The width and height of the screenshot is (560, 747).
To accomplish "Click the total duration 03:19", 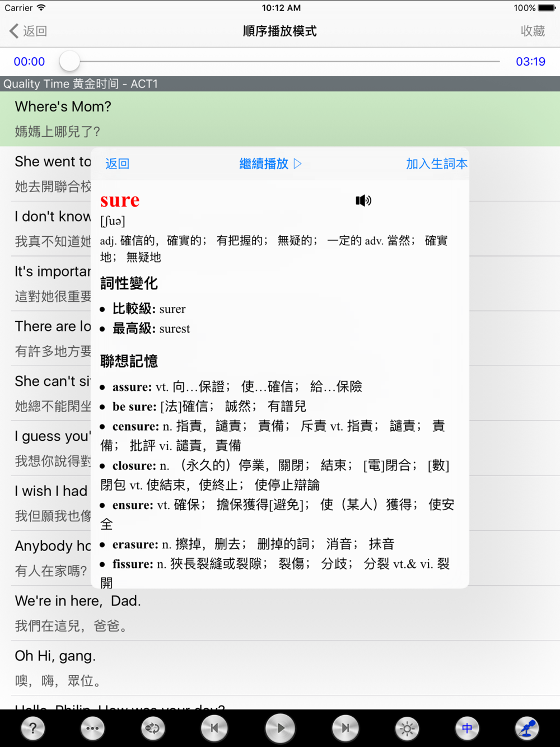I will [530, 62].
